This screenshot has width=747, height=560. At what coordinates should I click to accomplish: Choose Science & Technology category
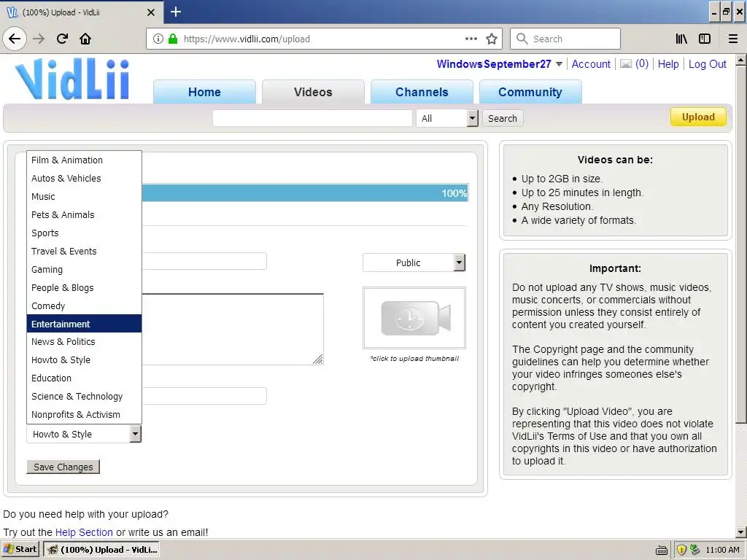pyautogui.click(x=84, y=396)
